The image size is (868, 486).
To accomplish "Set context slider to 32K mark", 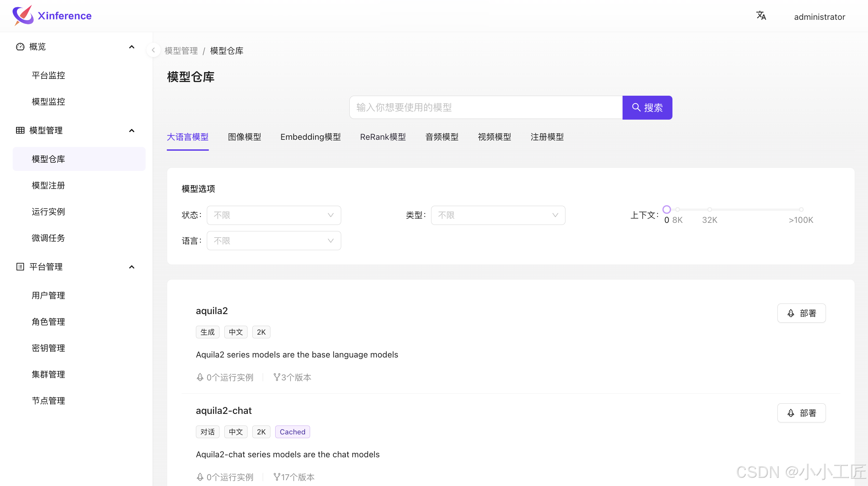I will pyautogui.click(x=710, y=210).
